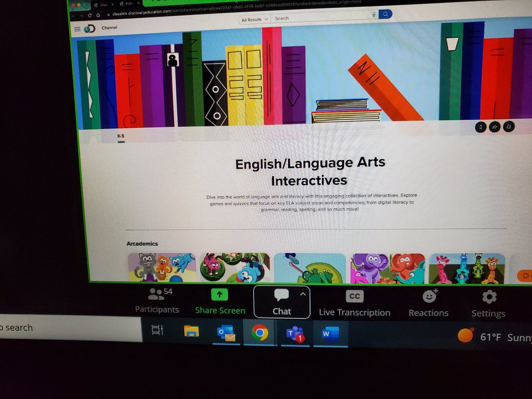Image resolution: width=532 pixels, height=399 pixels.
Task: Open the Zoom Participants panel
Action: pos(157,301)
